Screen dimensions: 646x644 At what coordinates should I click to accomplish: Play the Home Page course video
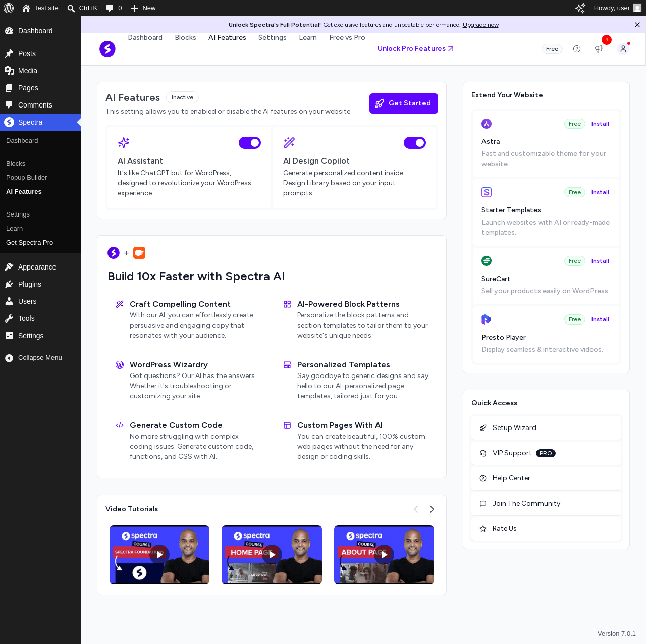pos(272,555)
